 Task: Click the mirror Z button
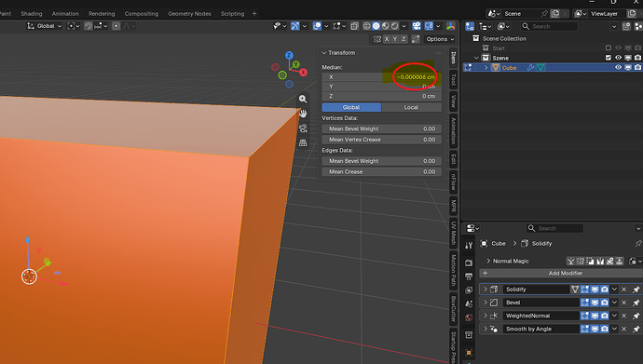point(404,39)
